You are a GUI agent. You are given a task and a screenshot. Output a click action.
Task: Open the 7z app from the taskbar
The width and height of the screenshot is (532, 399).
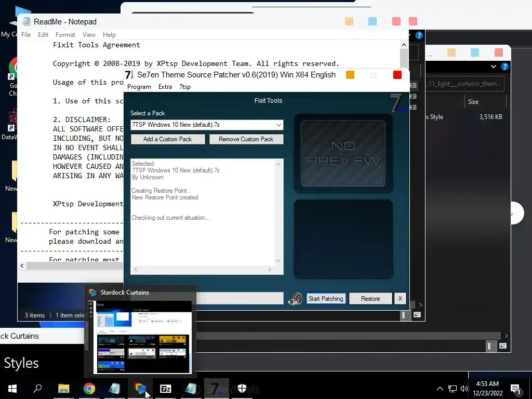[x=165, y=389]
